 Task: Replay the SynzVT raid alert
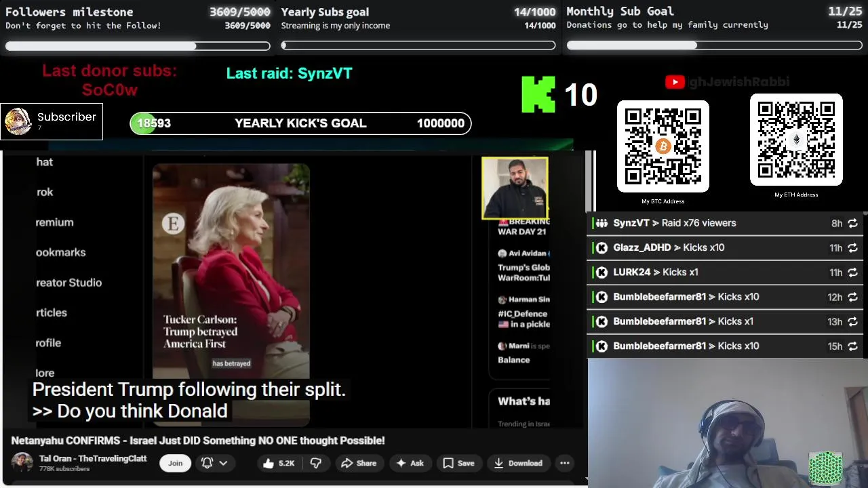point(852,223)
